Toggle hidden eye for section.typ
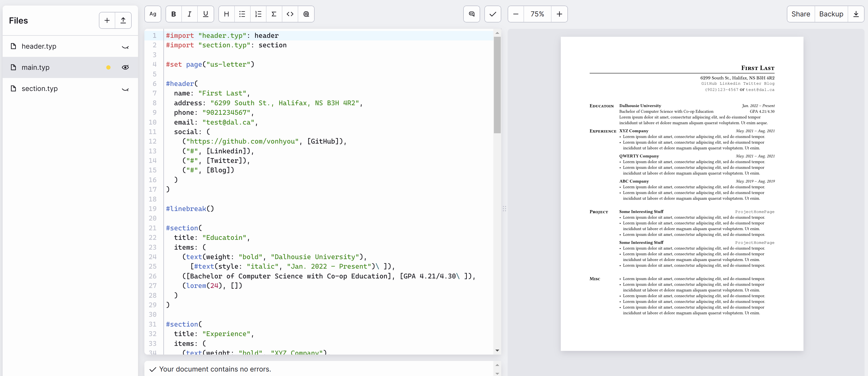 tap(125, 89)
